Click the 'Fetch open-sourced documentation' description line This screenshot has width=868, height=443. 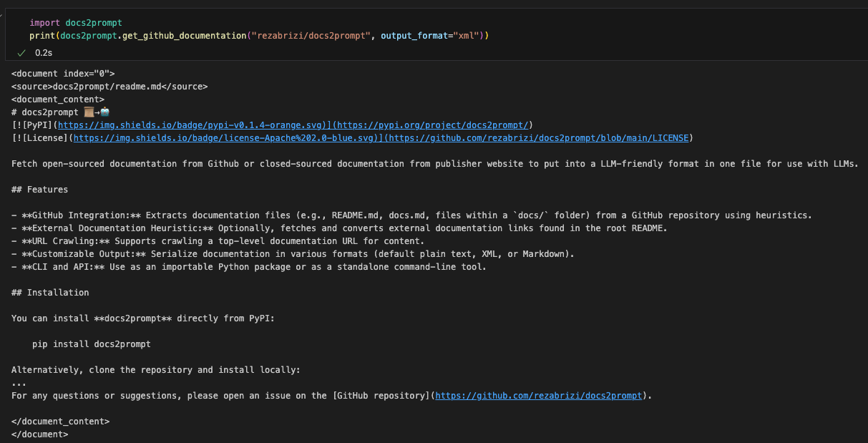pyautogui.click(x=435, y=164)
